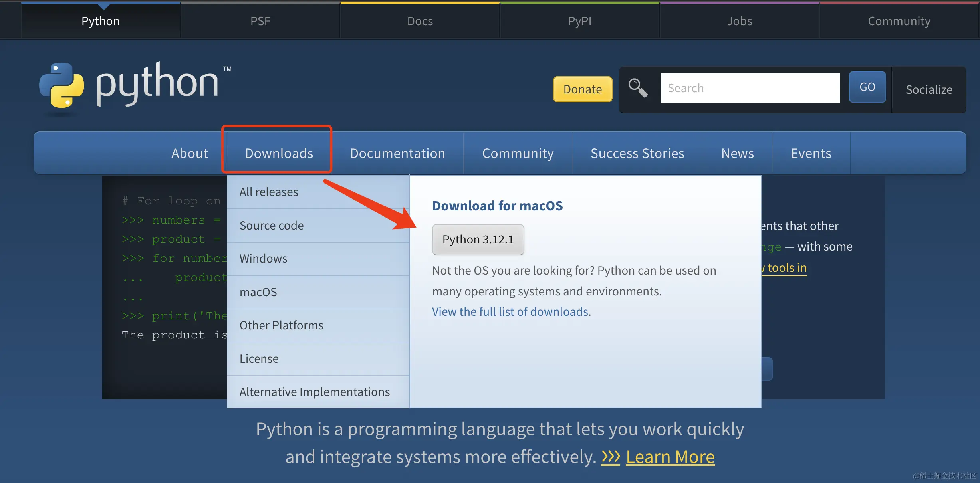
Task: Open the Success Stories section
Action: click(x=637, y=153)
